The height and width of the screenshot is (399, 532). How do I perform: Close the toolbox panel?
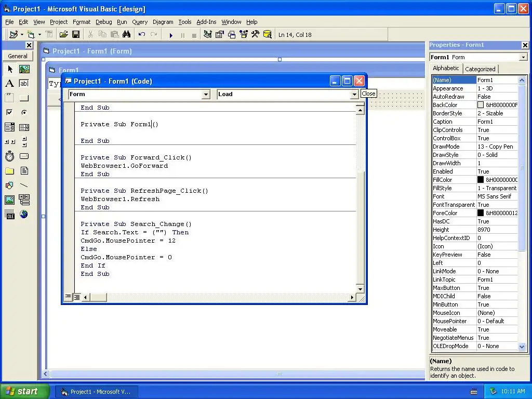[x=29, y=45]
